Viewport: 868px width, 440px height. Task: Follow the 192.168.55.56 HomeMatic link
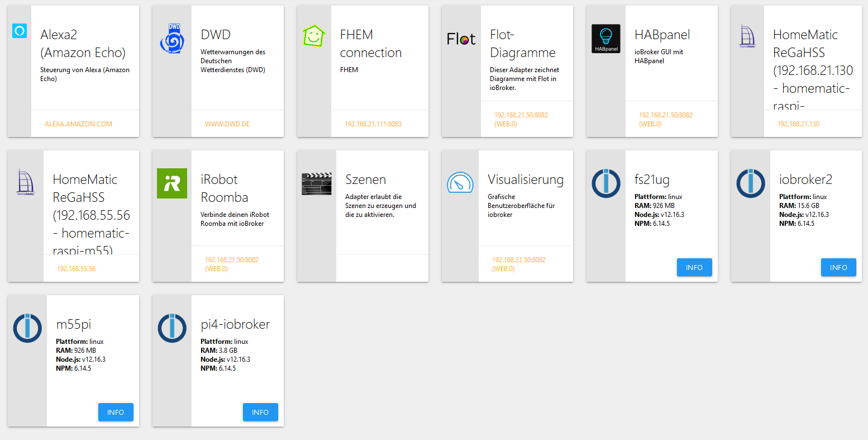pyautogui.click(x=76, y=269)
